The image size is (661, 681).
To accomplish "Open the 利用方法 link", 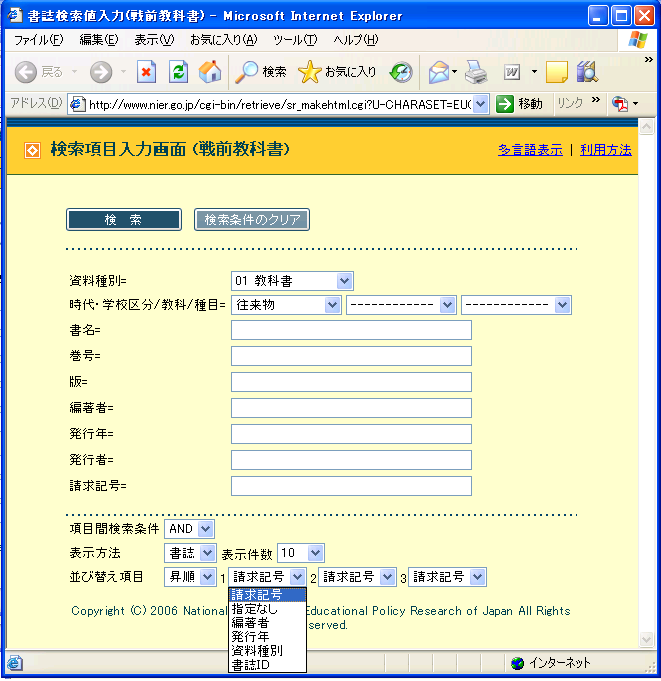I will point(606,150).
